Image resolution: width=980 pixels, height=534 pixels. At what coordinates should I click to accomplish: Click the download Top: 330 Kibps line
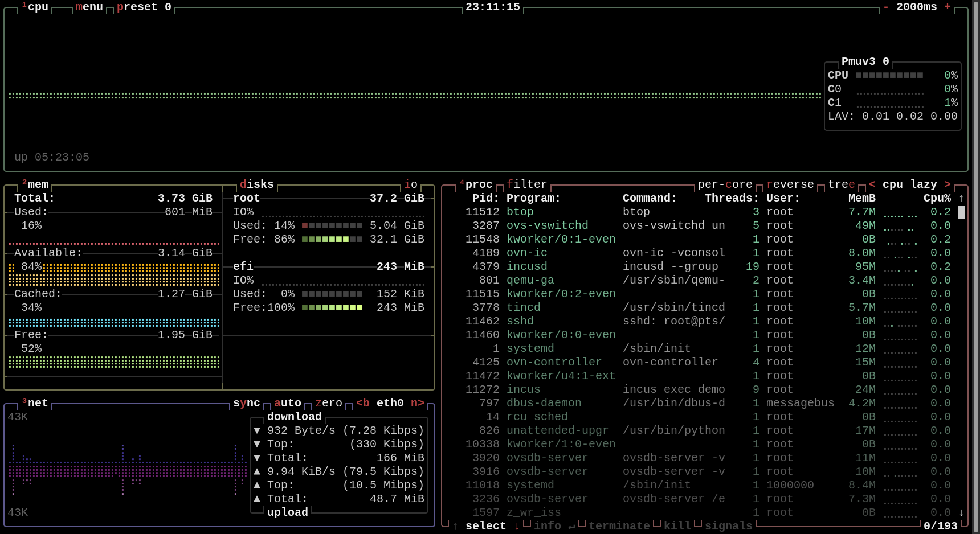(x=339, y=444)
